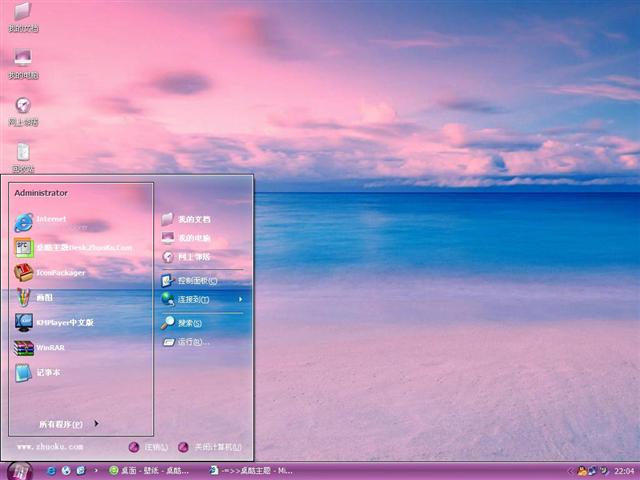This screenshot has height=480, width=640.
Task: Launch WinRAR from the Start menu
Action: click(81, 348)
